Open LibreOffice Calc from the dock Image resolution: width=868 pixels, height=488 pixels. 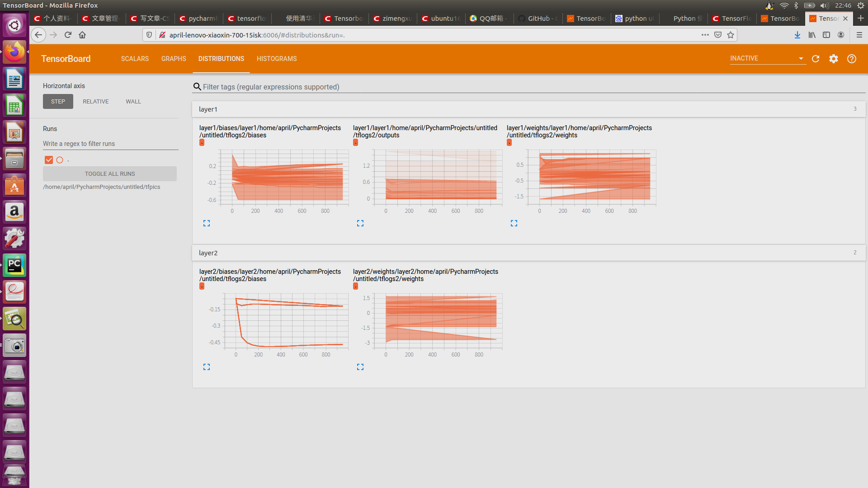[14, 105]
